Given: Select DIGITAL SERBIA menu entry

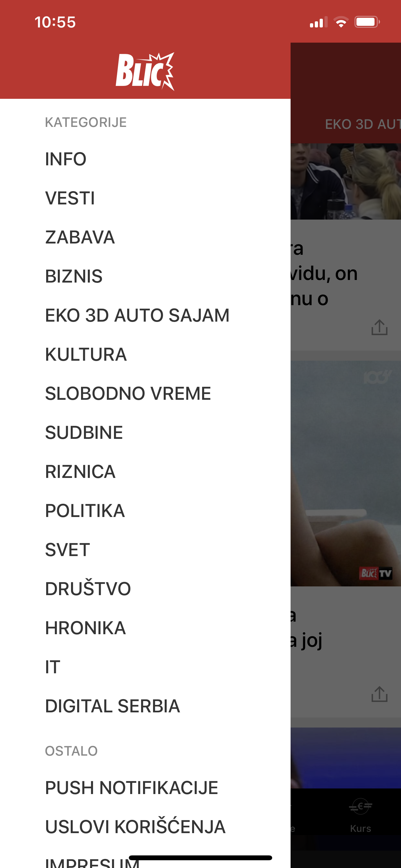Looking at the screenshot, I should (113, 706).
